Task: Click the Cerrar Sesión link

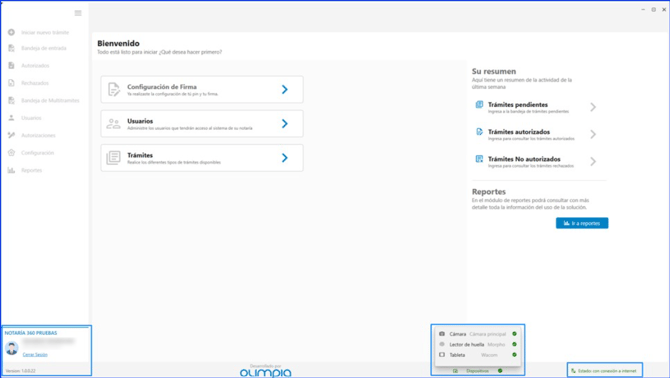Action: coord(35,355)
